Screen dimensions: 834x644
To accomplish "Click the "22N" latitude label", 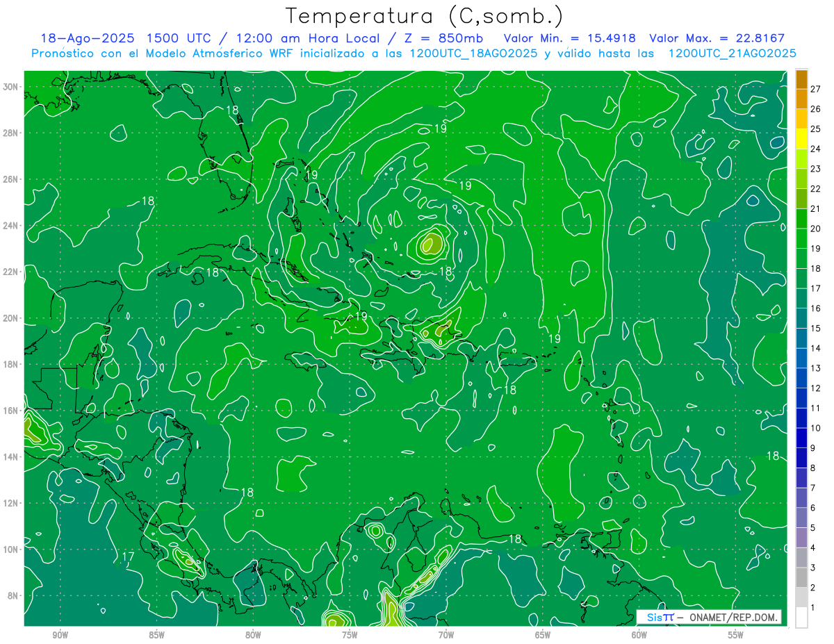I will click(12, 272).
